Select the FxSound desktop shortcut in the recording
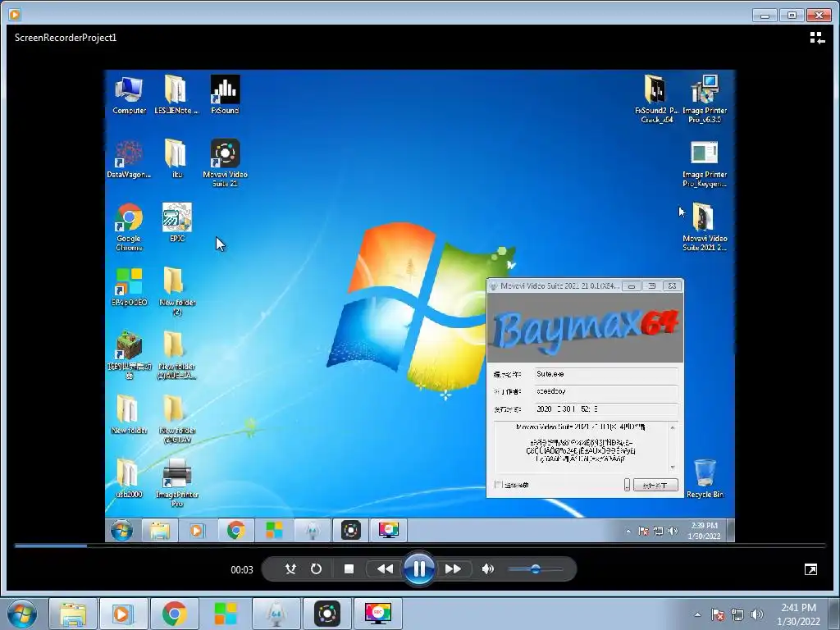Viewport: 840px width, 630px height. [225, 95]
